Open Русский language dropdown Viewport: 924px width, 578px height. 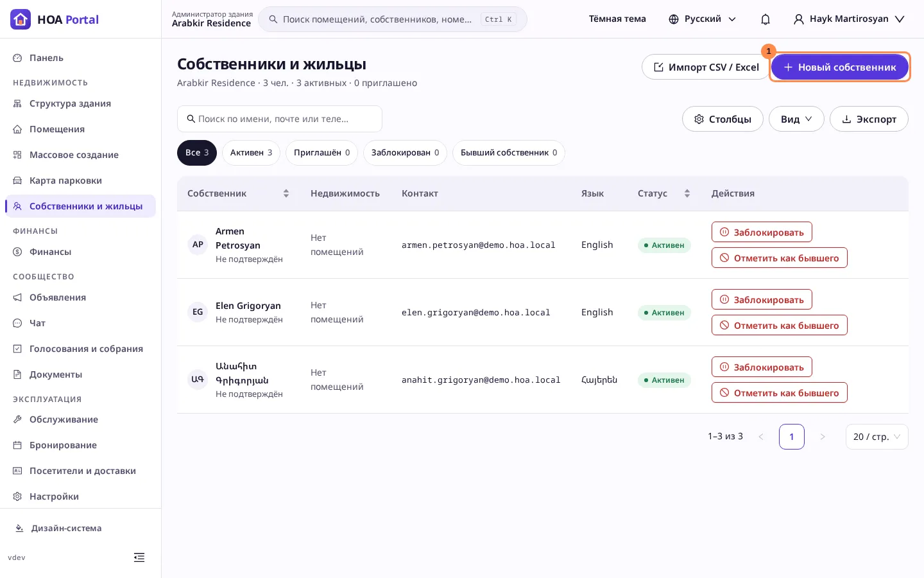[703, 19]
